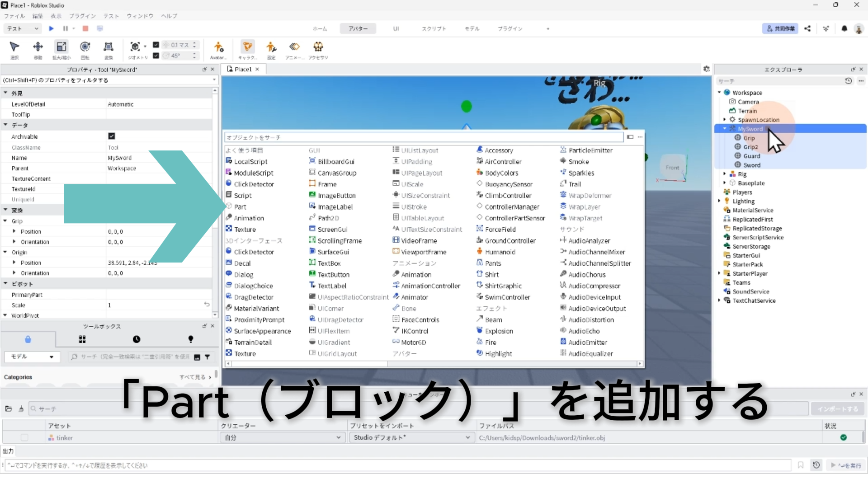Open the Avatar setup tool icon
The width and height of the screenshot is (868, 488).
point(218,47)
